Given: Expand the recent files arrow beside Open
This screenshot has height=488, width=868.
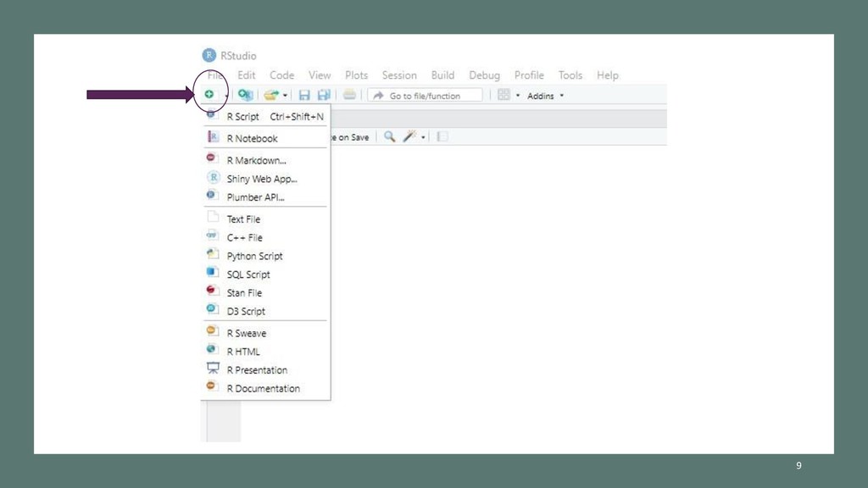Looking at the screenshot, I should click(x=285, y=96).
